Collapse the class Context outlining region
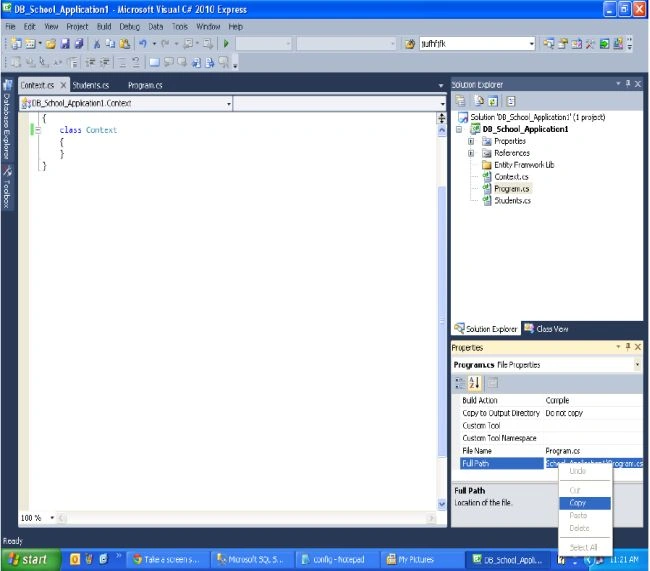Image resolution: width=650 pixels, height=571 pixels. (x=38, y=130)
